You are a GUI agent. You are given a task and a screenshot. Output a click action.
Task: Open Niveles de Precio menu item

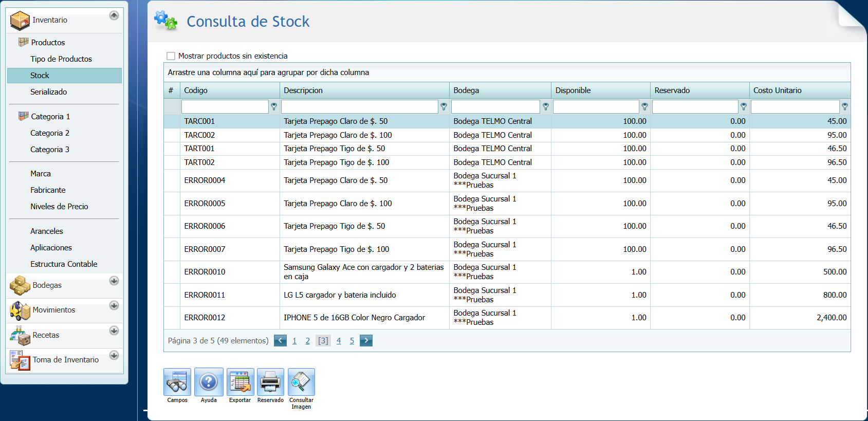tap(59, 207)
